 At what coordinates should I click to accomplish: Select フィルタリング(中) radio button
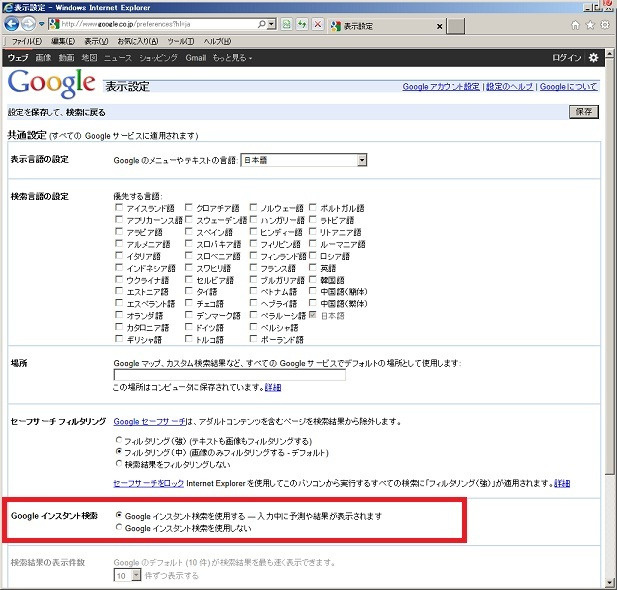click(x=119, y=451)
